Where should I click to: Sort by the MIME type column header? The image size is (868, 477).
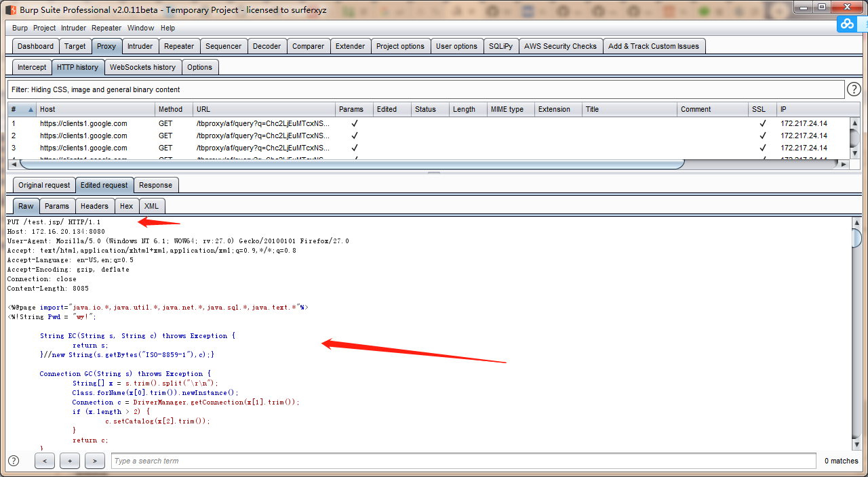[x=511, y=109]
